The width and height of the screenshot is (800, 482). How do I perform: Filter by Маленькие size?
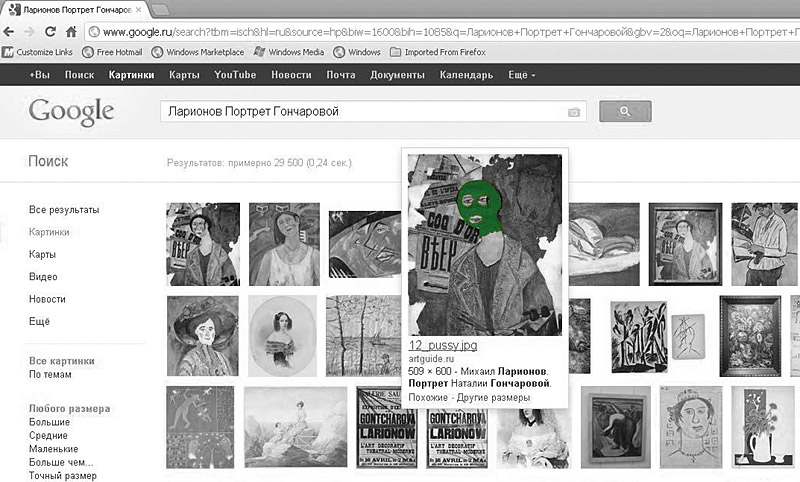click(54, 449)
